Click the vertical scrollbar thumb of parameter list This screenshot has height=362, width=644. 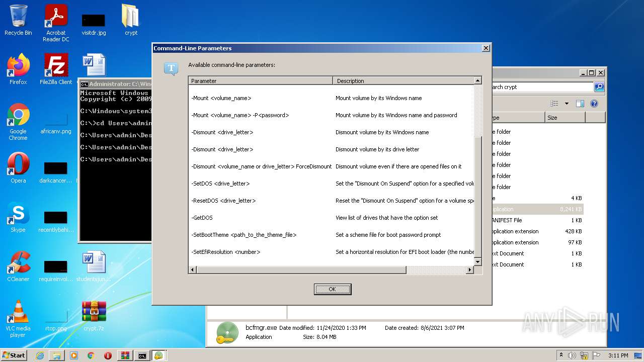(478, 197)
